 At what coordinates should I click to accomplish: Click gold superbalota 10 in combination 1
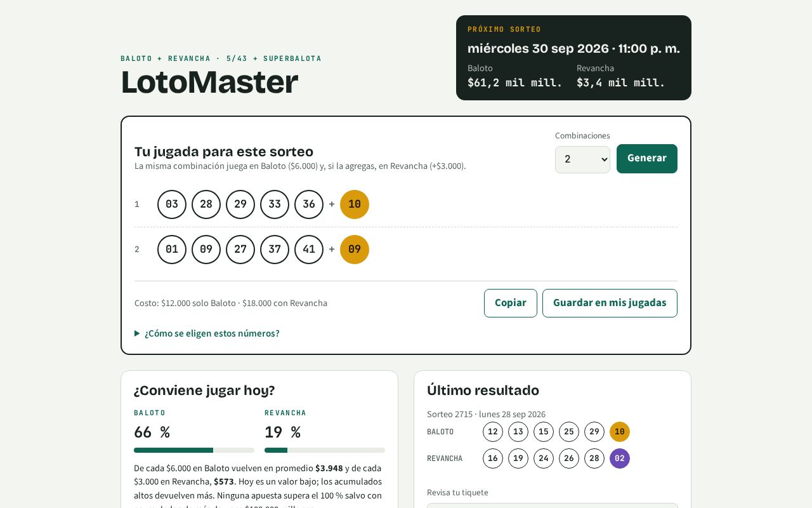[x=355, y=204]
